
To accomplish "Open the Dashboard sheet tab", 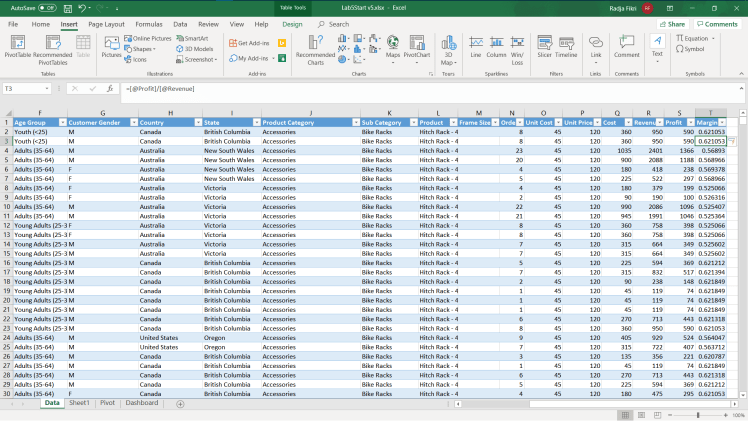I will click(x=142, y=403).
